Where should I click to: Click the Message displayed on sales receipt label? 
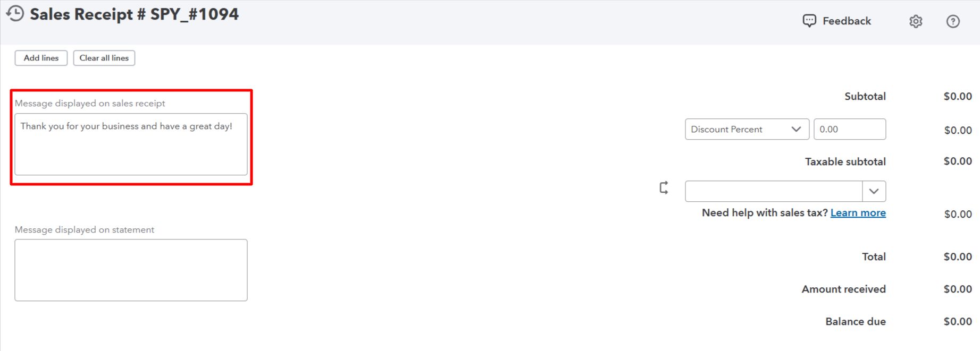pyautogui.click(x=90, y=104)
